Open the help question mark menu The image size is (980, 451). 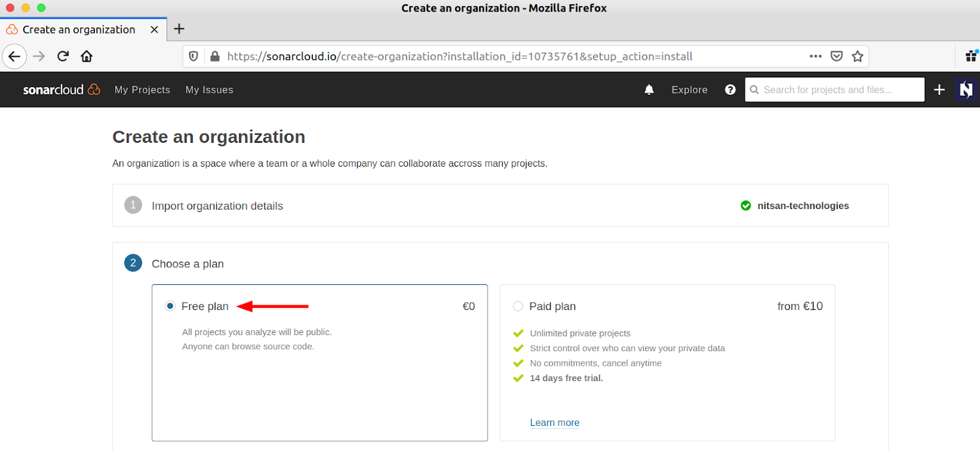pos(730,89)
